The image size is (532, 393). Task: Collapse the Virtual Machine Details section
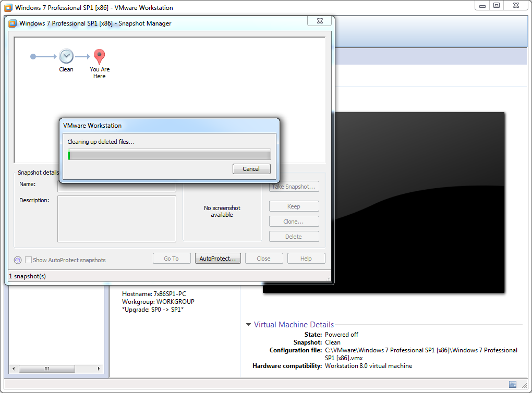pos(248,325)
